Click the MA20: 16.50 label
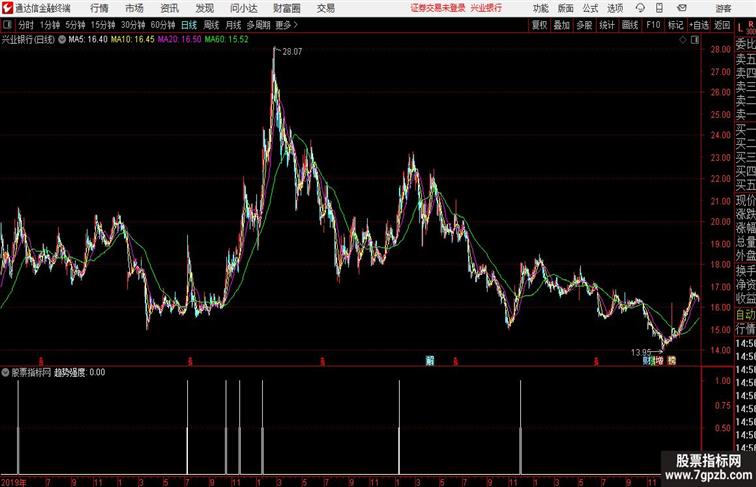Image resolution: width=756 pixels, height=487 pixels. pos(179,40)
